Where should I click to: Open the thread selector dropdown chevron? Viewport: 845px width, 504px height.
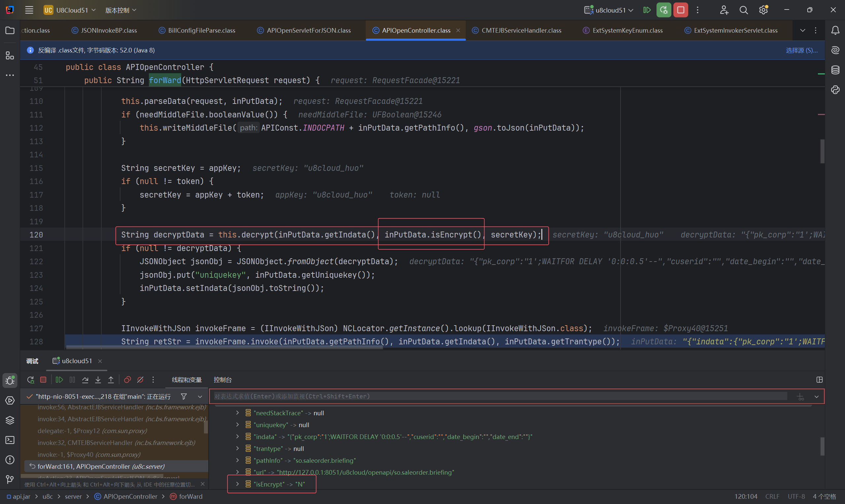point(200,396)
